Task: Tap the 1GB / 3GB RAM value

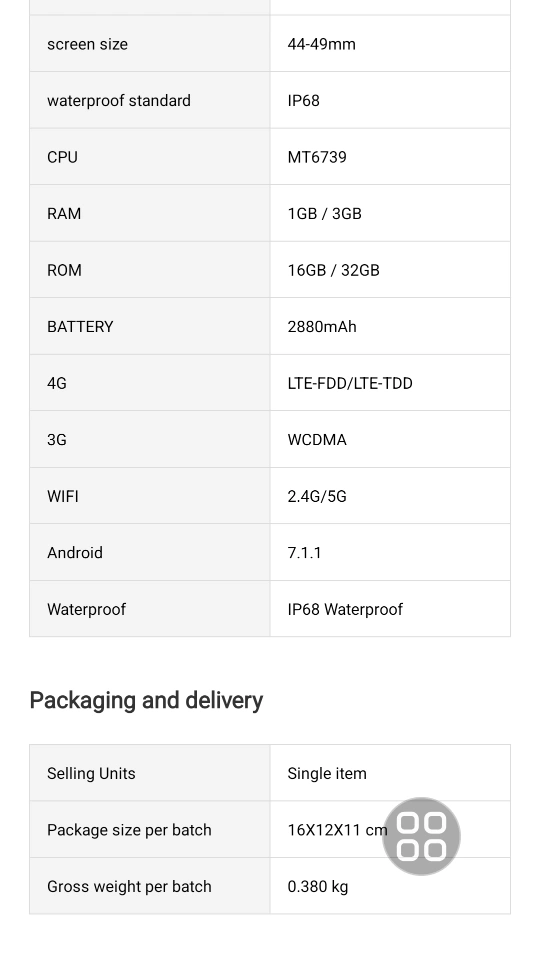Action: click(324, 213)
